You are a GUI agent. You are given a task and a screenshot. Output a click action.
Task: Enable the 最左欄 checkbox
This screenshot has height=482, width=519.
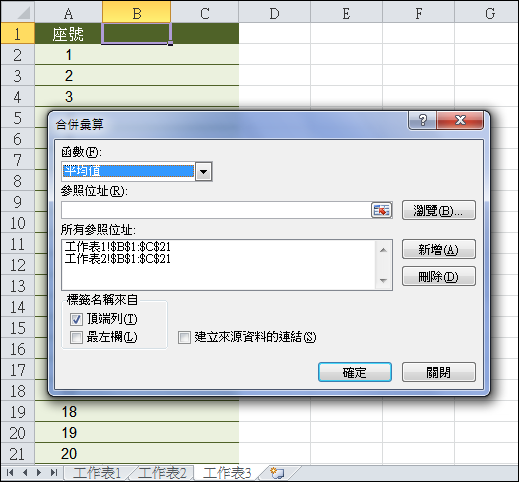(x=76, y=337)
